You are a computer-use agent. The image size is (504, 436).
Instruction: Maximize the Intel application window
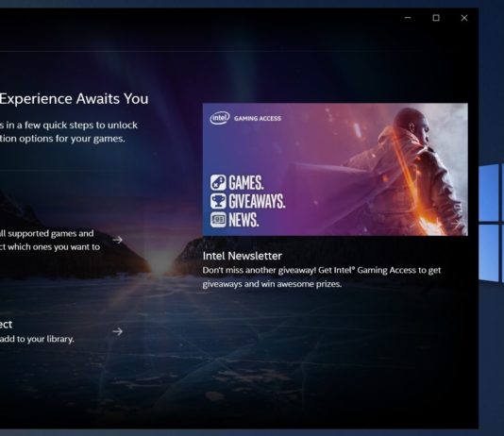(436, 18)
